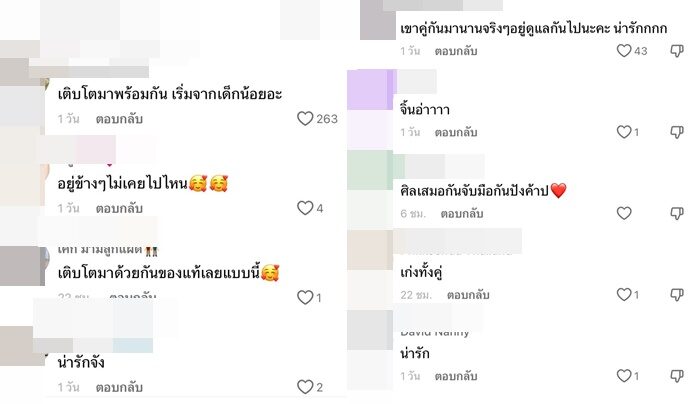Reply to 'น่ารักจัง' comment via ตอบกลับ
The height and width of the screenshot is (404, 700).
tap(119, 387)
